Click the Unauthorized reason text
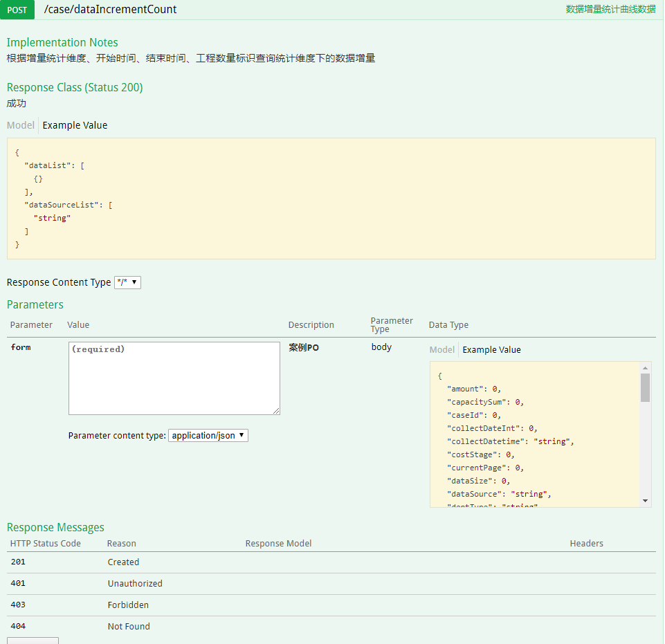Viewport: 665px width, 644px height. click(x=135, y=583)
